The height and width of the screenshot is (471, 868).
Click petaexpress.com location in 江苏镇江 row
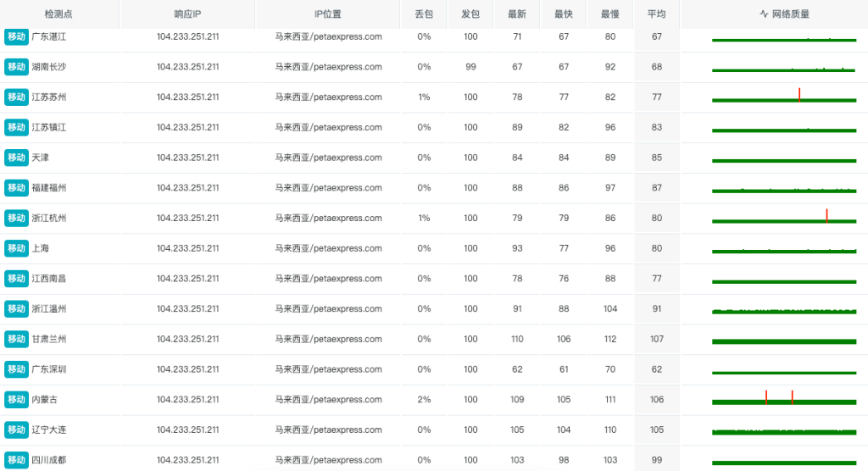[x=328, y=127]
